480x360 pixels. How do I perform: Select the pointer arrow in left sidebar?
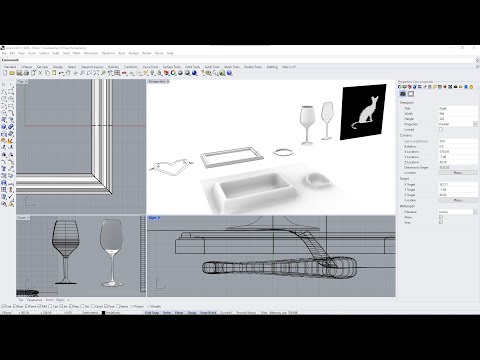[4, 84]
